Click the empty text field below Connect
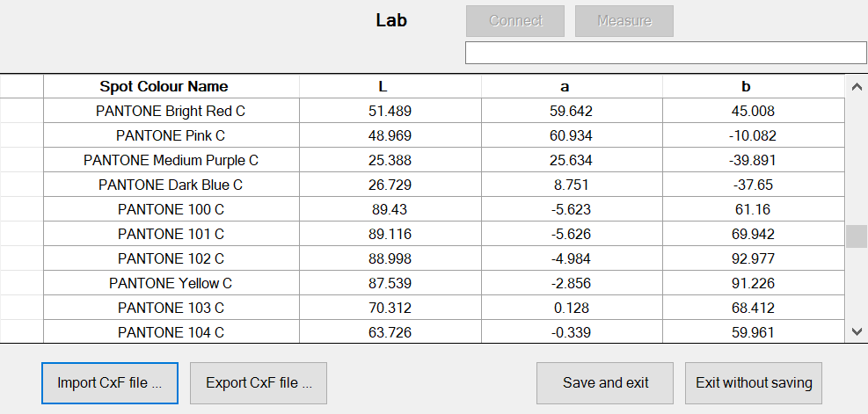This screenshot has height=414, width=868. pos(666,53)
